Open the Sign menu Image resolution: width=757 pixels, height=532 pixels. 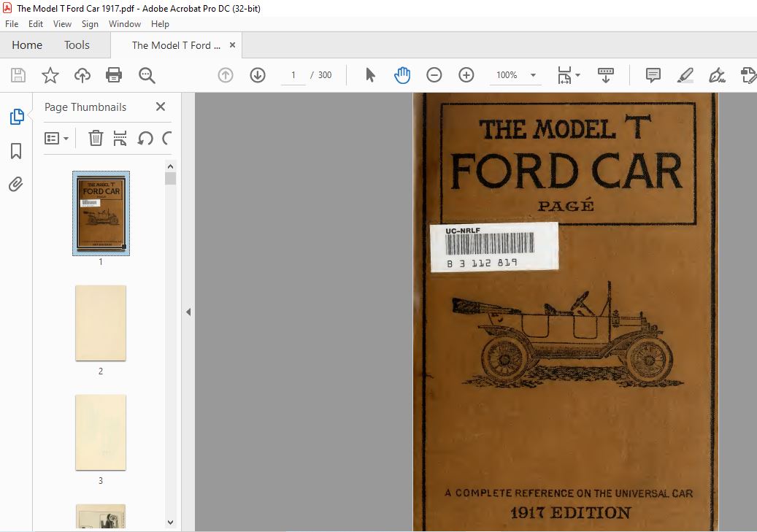point(90,23)
